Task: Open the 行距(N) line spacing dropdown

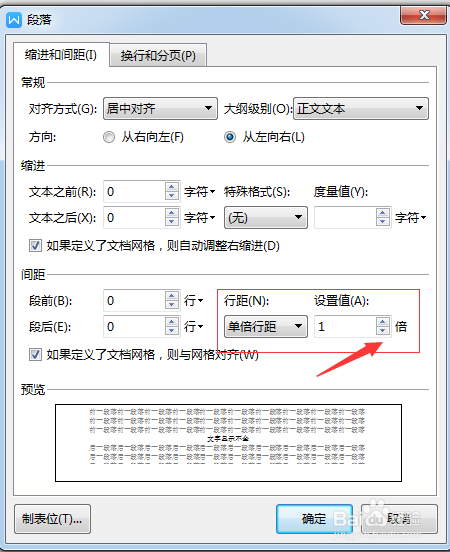Action: [266, 326]
